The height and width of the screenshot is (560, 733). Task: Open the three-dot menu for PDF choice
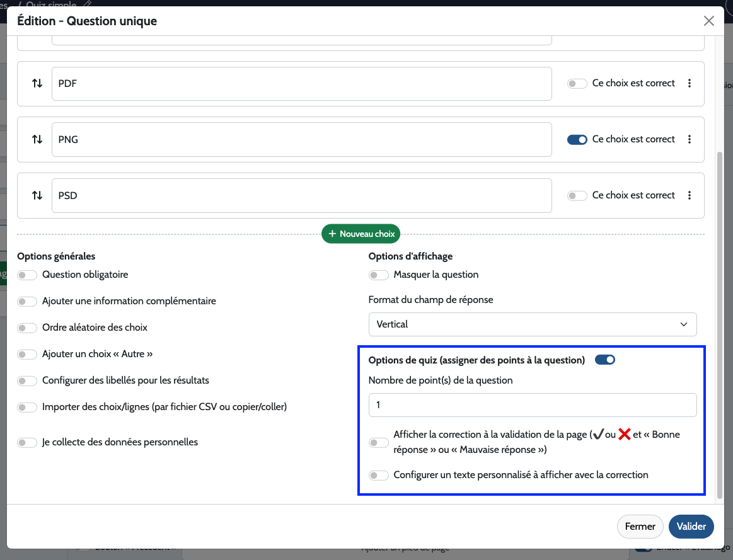(x=690, y=84)
